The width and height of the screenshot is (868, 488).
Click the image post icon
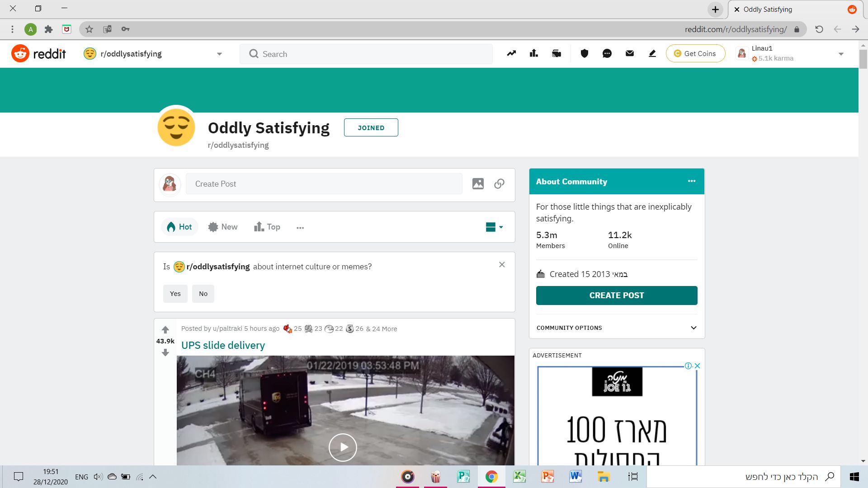478,183
